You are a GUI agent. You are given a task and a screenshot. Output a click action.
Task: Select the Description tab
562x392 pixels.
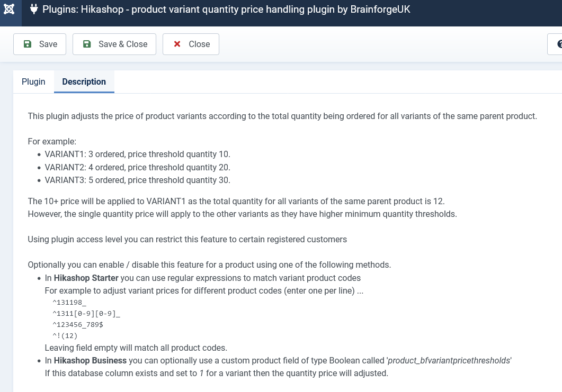tap(84, 81)
